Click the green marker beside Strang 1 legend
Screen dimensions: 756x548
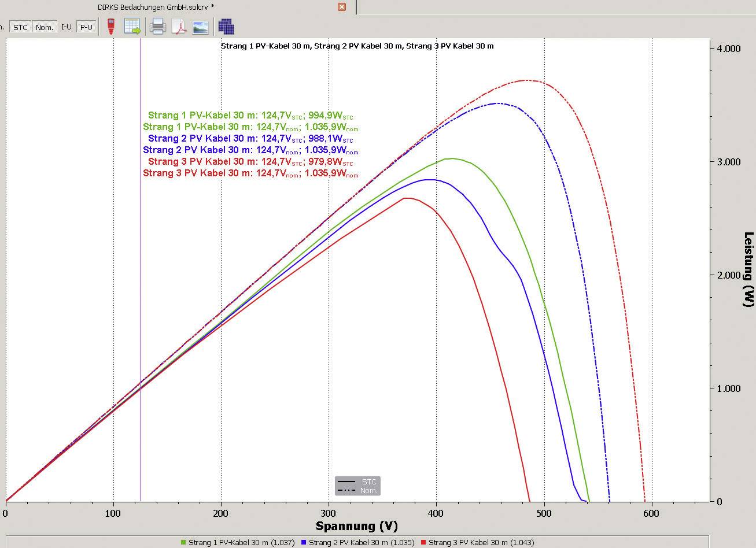tap(183, 542)
